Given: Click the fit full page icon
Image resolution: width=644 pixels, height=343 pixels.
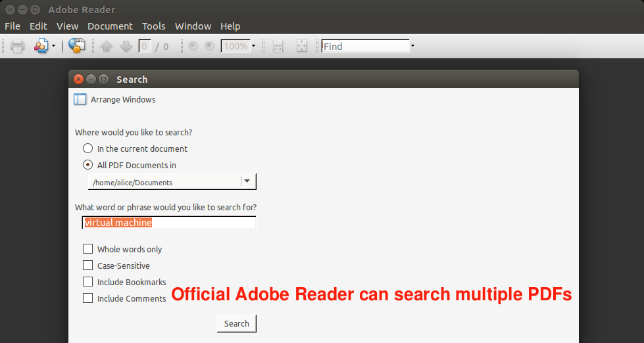Looking at the screenshot, I should point(301,47).
